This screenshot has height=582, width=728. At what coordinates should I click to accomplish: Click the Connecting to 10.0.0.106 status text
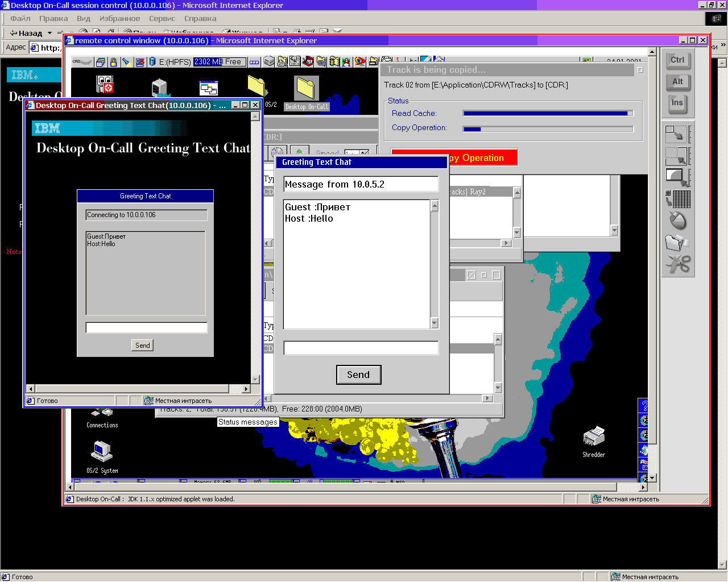pyautogui.click(x=121, y=215)
